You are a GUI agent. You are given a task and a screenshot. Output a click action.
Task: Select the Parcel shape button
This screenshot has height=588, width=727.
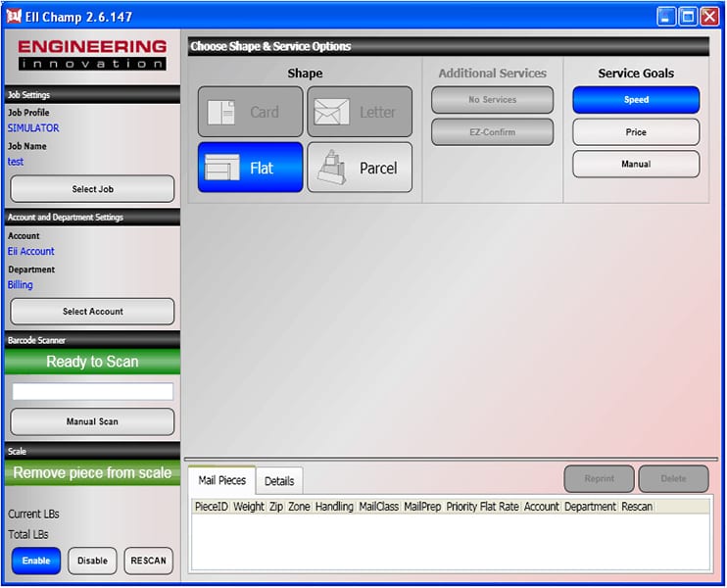point(360,168)
